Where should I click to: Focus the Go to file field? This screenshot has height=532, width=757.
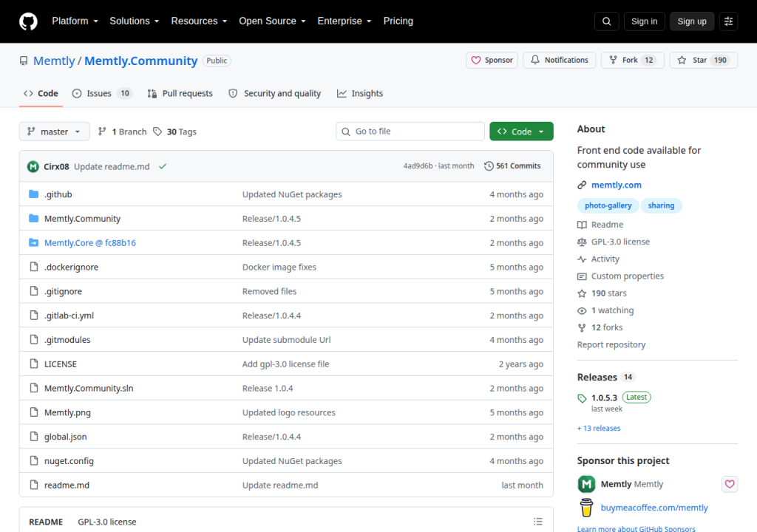coord(410,132)
